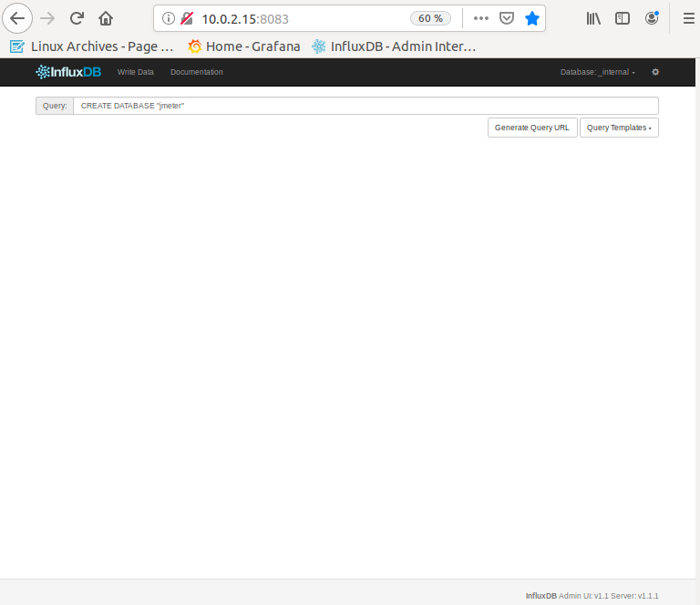This screenshot has height=605, width=700.
Task: Click the Query input field
Action: (x=365, y=106)
